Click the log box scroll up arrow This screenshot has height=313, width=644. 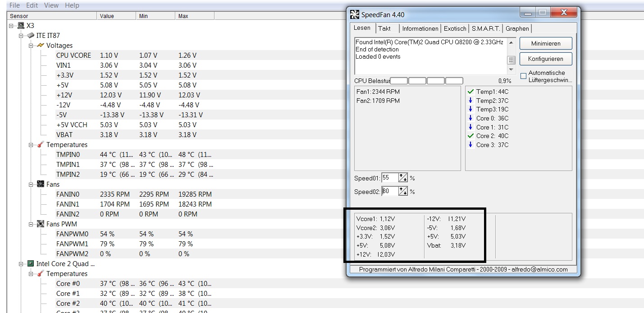(511, 42)
